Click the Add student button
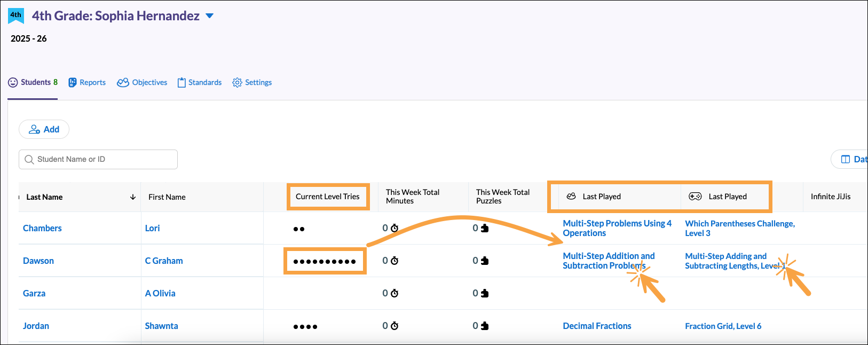The image size is (868, 345). (x=44, y=129)
